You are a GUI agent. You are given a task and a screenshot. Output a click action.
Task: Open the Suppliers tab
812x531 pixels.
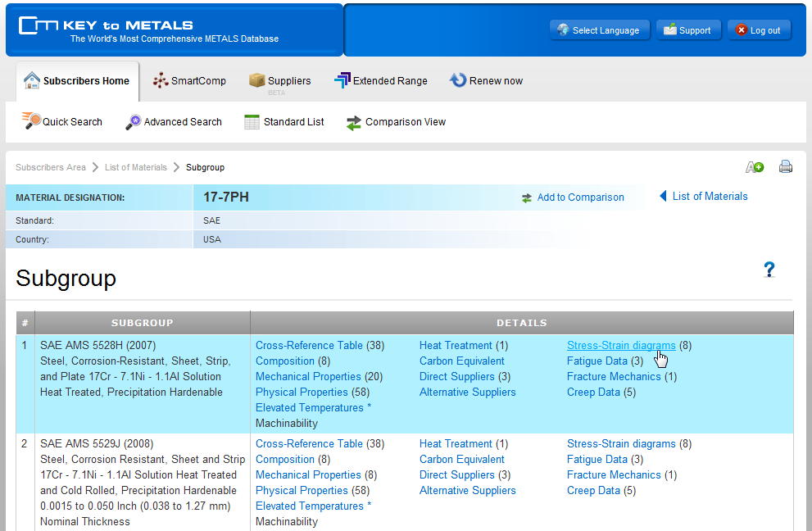click(x=280, y=81)
